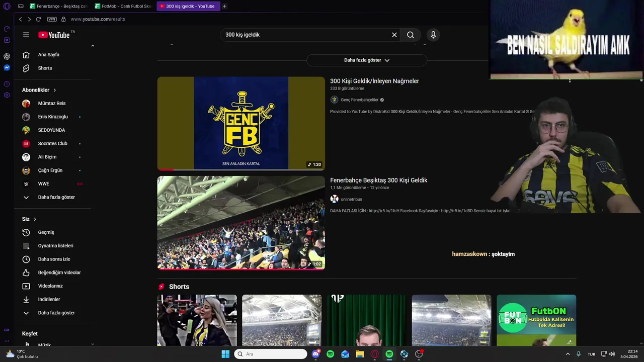Reload the page with the refresh icon
This screenshot has width=644, height=362.
[x=38, y=19]
